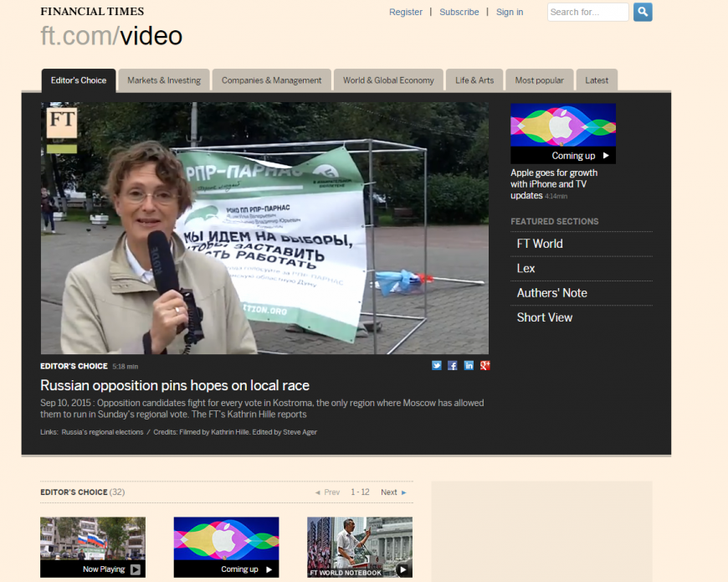Open the bottom Apple logo video thumbnail
Viewport: 728px width, 582px height.
point(226,547)
